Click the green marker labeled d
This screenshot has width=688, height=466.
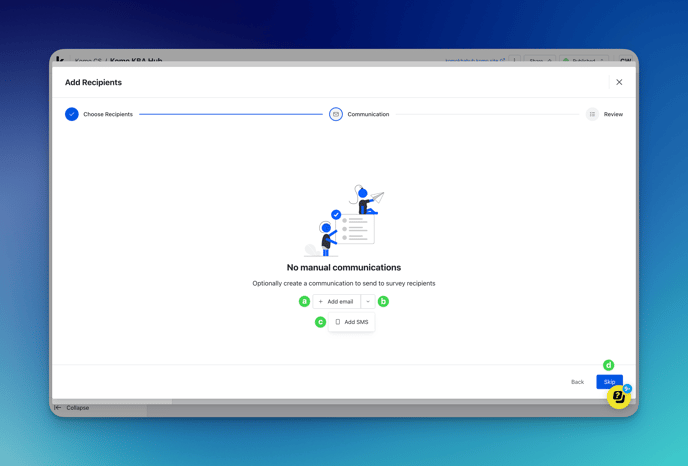(x=608, y=365)
